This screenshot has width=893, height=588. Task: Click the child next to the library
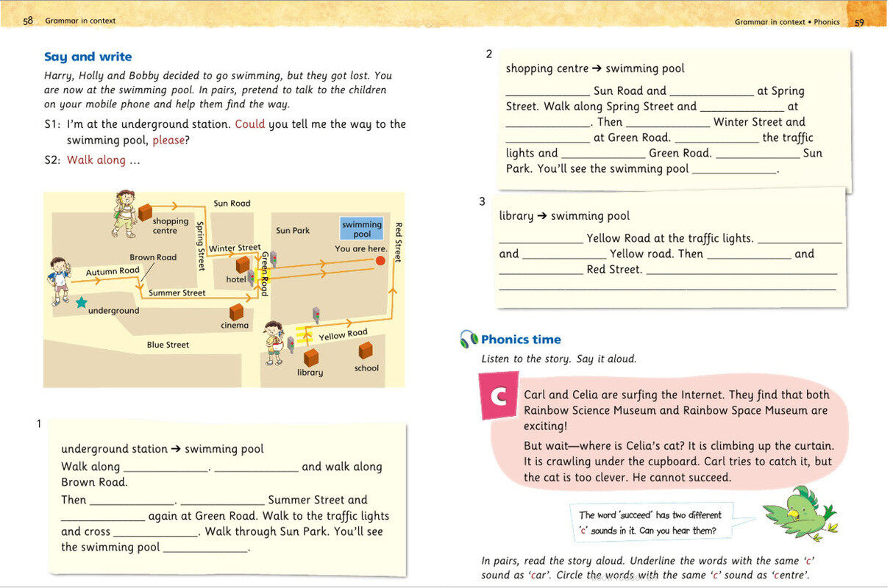[274, 342]
